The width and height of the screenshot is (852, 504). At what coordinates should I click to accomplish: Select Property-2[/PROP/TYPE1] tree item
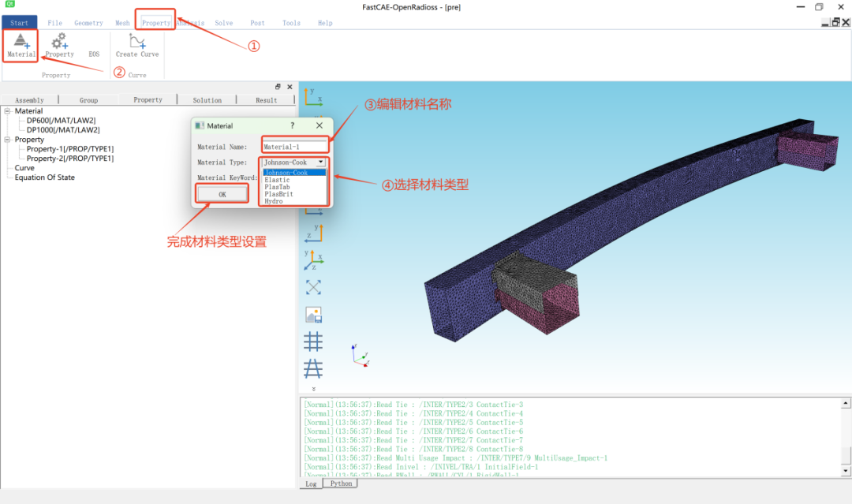[x=70, y=159]
